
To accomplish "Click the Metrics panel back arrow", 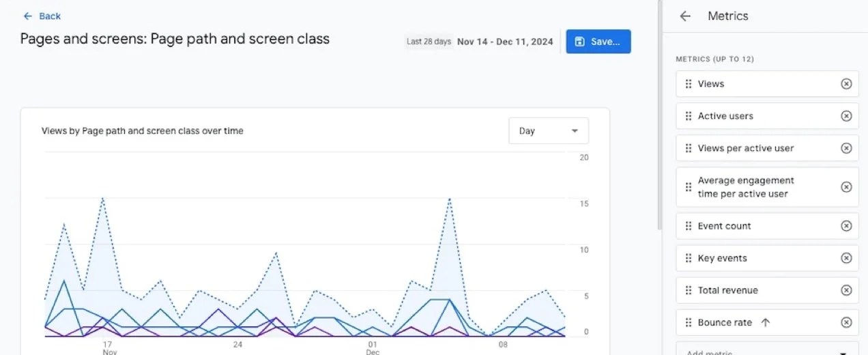I will coord(685,16).
